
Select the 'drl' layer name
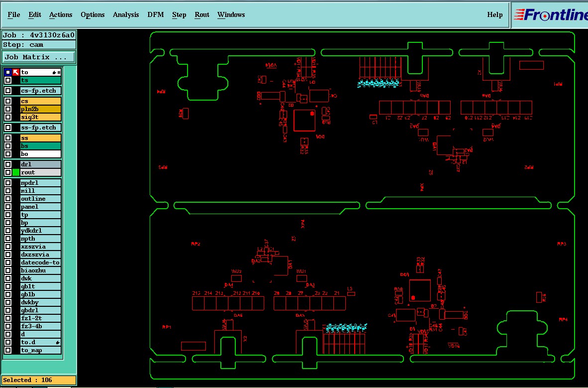[x=40, y=164]
